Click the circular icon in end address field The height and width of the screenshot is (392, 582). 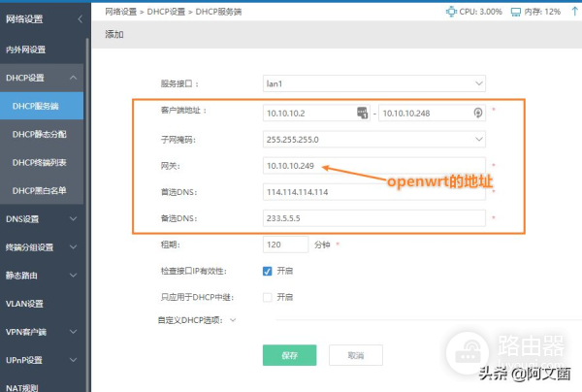tap(478, 113)
